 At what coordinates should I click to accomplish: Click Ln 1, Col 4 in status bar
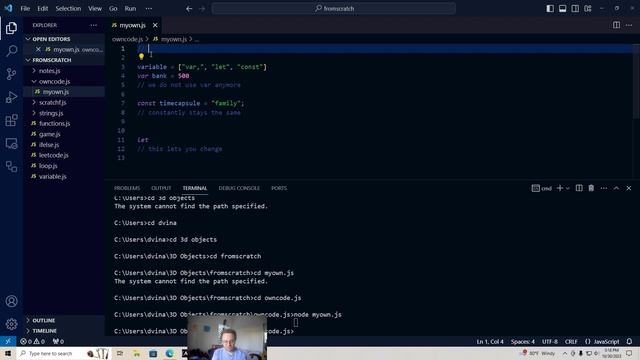click(x=490, y=341)
